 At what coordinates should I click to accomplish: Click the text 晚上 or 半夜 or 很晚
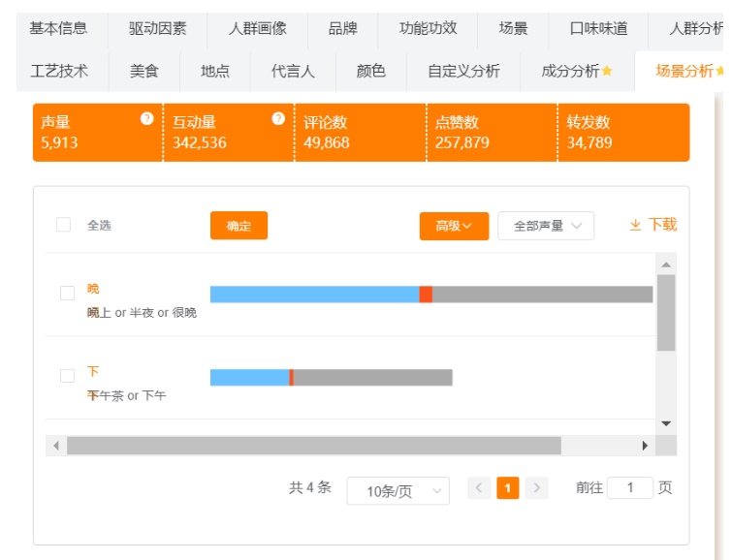pyautogui.click(x=142, y=313)
